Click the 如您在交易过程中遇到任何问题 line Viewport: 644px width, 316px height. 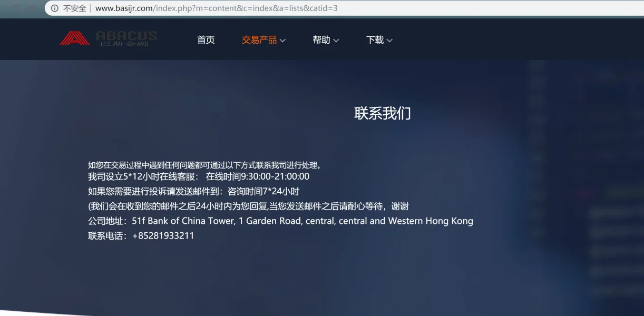[204, 165]
